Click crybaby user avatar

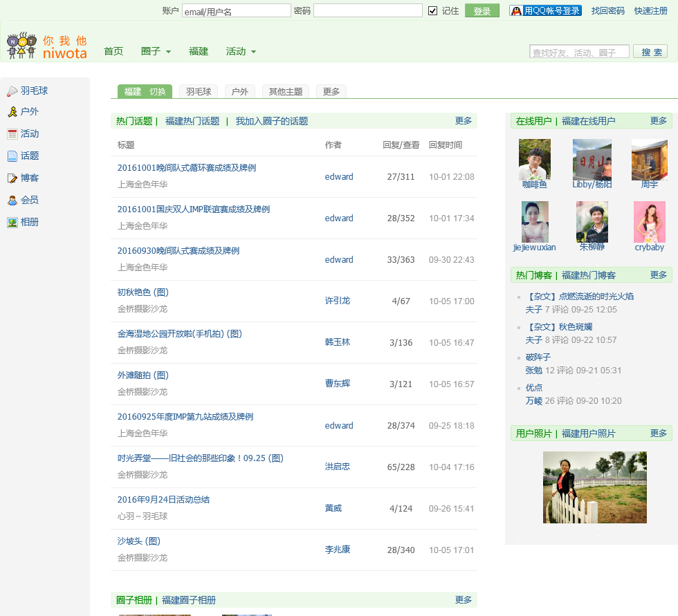point(650,222)
